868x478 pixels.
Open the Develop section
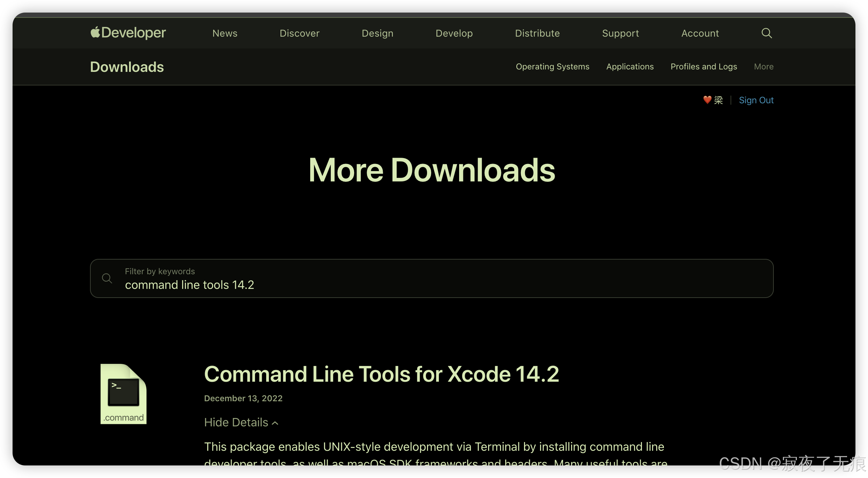point(454,33)
